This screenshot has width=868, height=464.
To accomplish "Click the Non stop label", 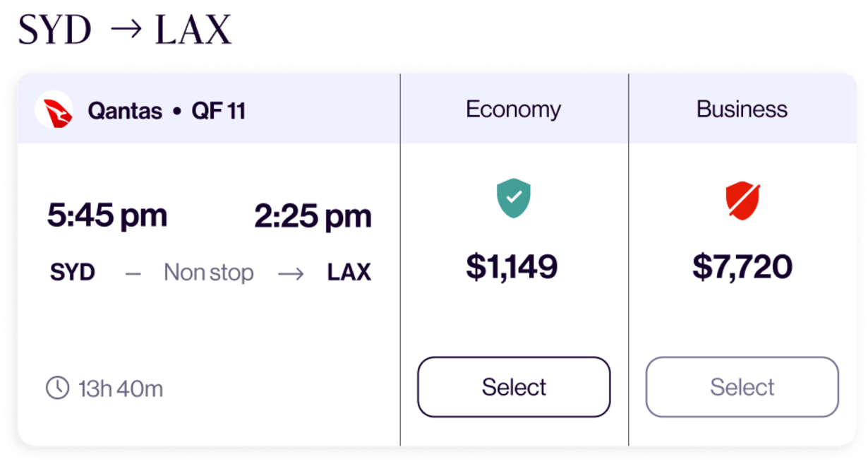I will click(x=208, y=273).
